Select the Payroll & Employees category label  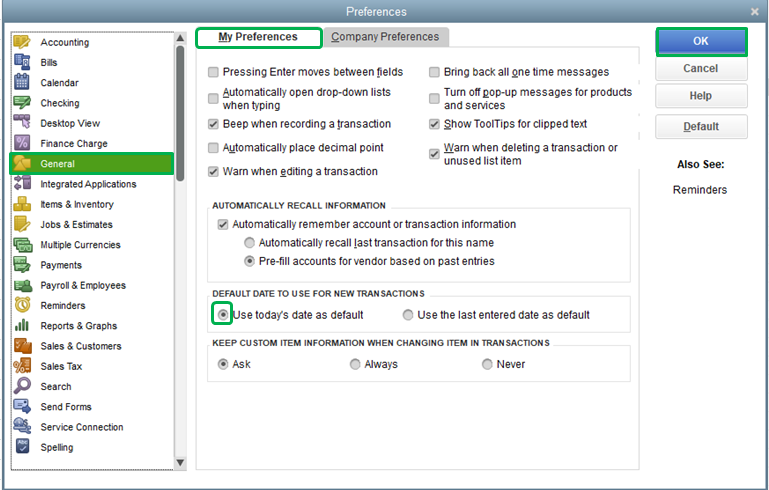click(83, 285)
